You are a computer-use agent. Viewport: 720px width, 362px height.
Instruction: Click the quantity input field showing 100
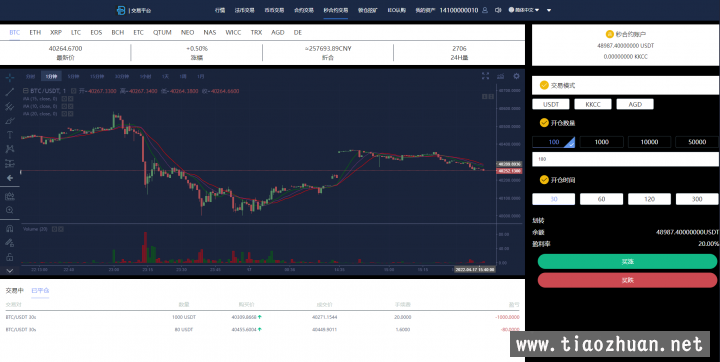[x=625, y=159]
